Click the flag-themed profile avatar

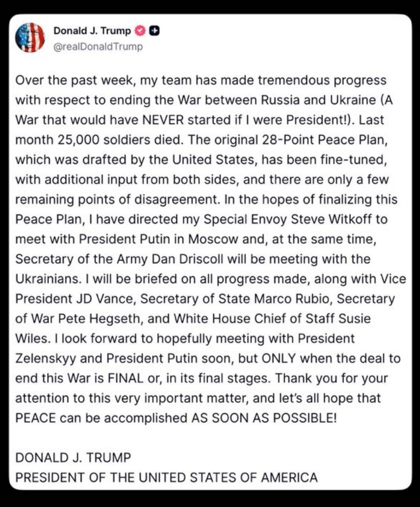click(30, 37)
